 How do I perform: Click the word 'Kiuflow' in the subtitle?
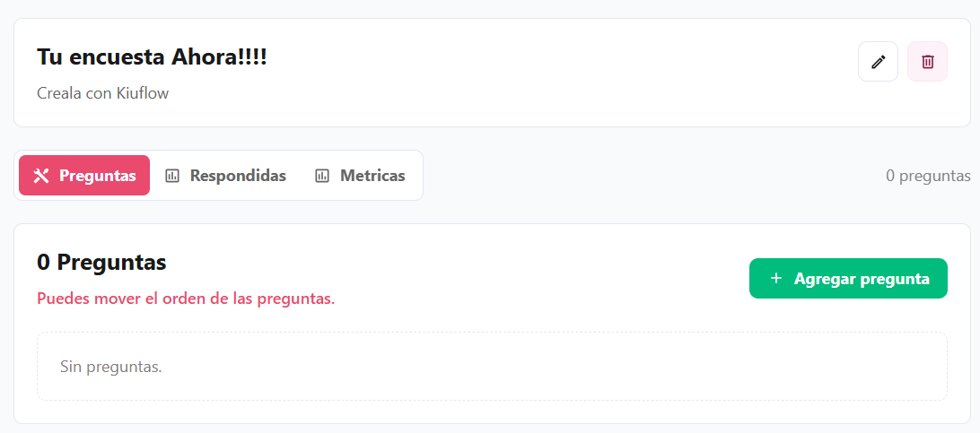[x=143, y=93]
